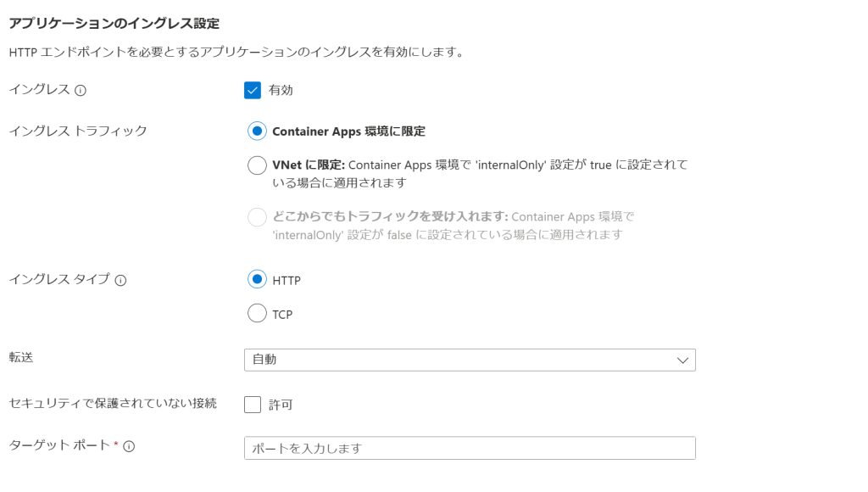The image size is (868, 492).
Task: Click the 有効 label next to the ingress checkbox
Action: point(281,90)
